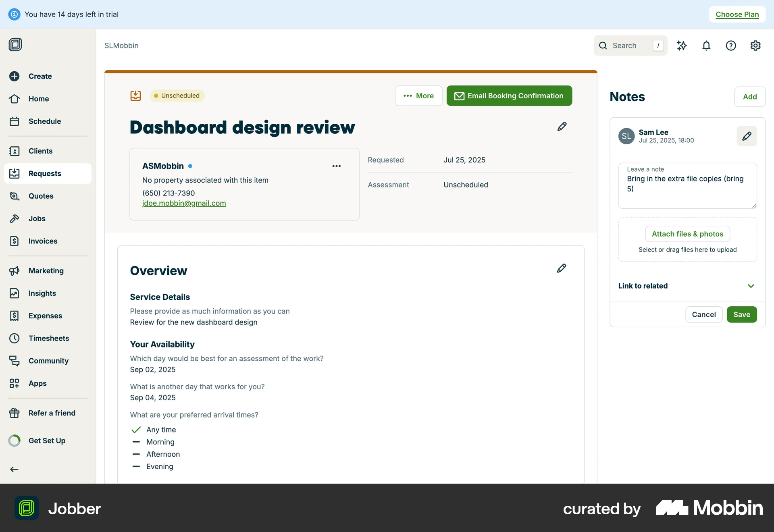Open the More options menu
The width and height of the screenshot is (774, 532).
pyautogui.click(x=418, y=96)
